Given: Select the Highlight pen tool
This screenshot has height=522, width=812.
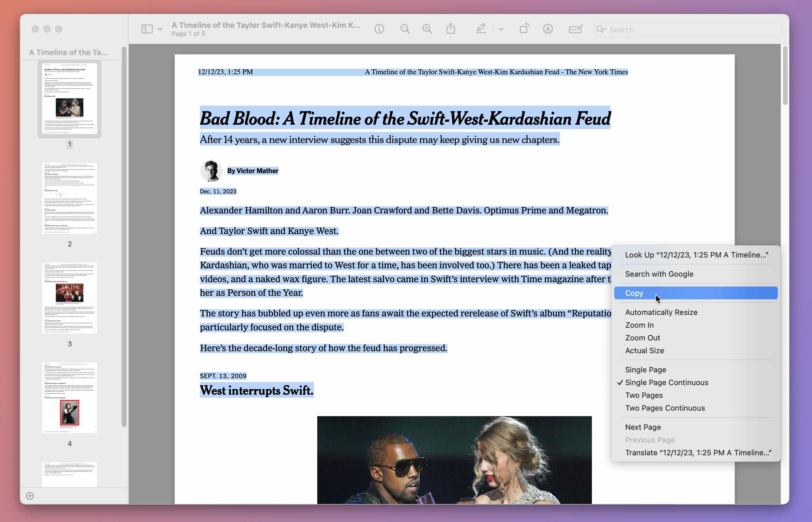Looking at the screenshot, I should tap(481, 29).
